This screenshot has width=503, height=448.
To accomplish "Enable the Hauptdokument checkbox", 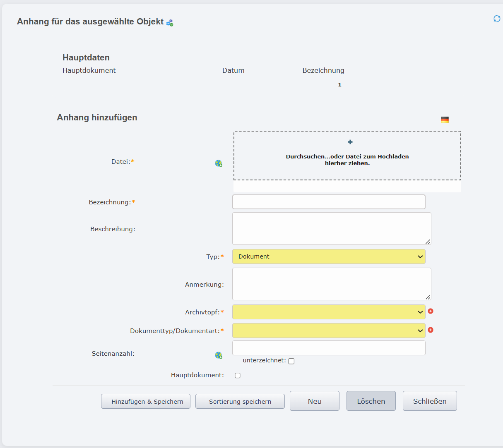I will tap(238, 376).
